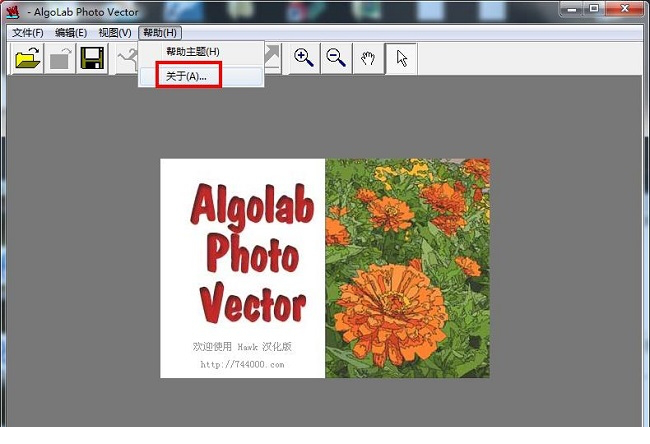Maximize the AlgoLab Photo Vector window
This screenshot has height=444, width=650.
click(594, 9)
